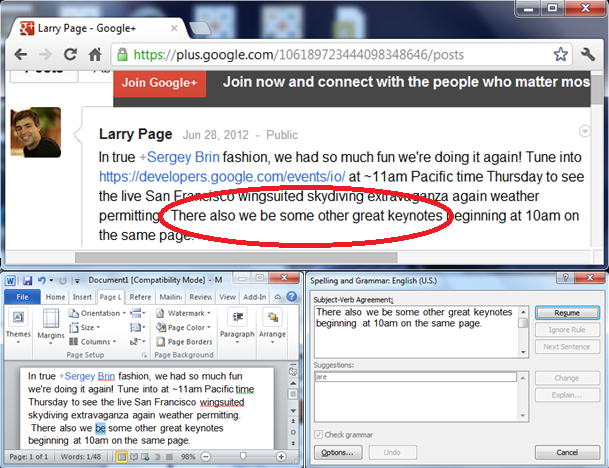Switch to Draft view icon

(x=169, y=457)
